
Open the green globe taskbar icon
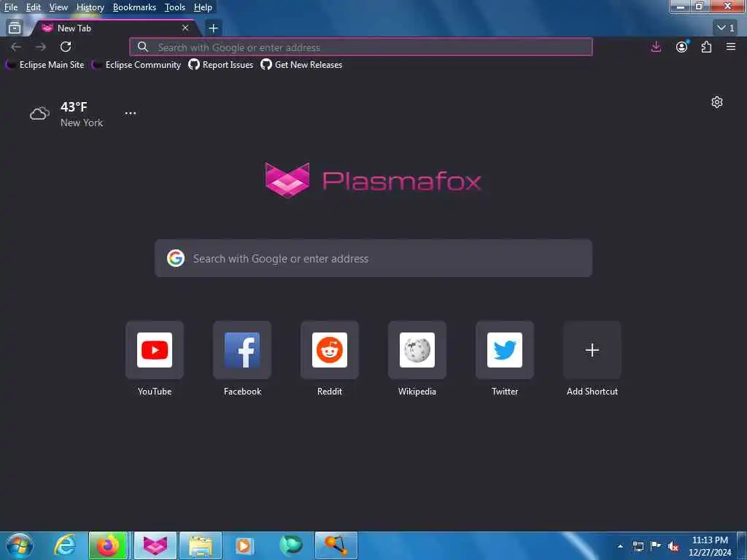(290, 545)
